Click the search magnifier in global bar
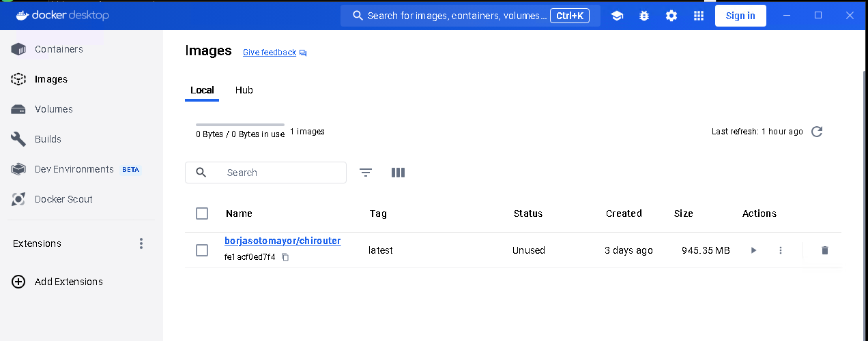 [x=358, y=16]
